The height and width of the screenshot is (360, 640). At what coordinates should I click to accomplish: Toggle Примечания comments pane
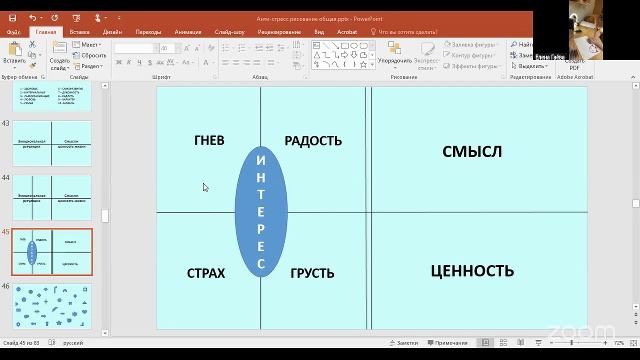[x=447, y=343]
